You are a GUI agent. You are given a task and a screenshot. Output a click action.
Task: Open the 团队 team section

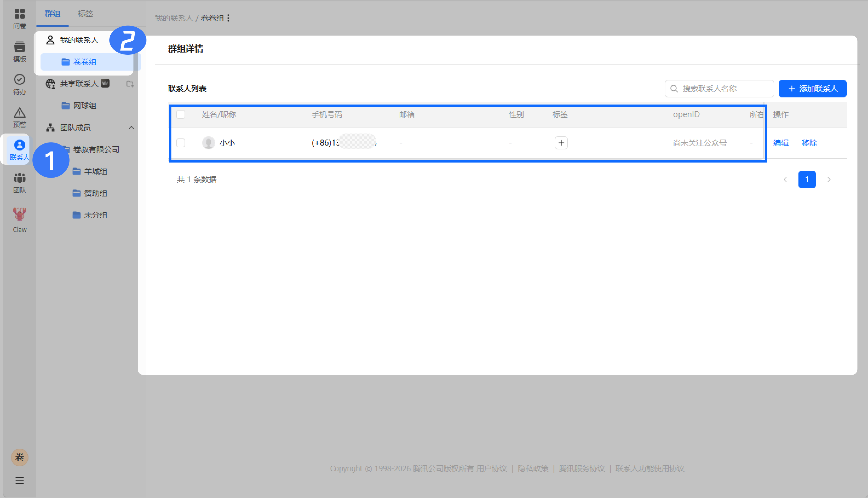click(x=19, y=183)
